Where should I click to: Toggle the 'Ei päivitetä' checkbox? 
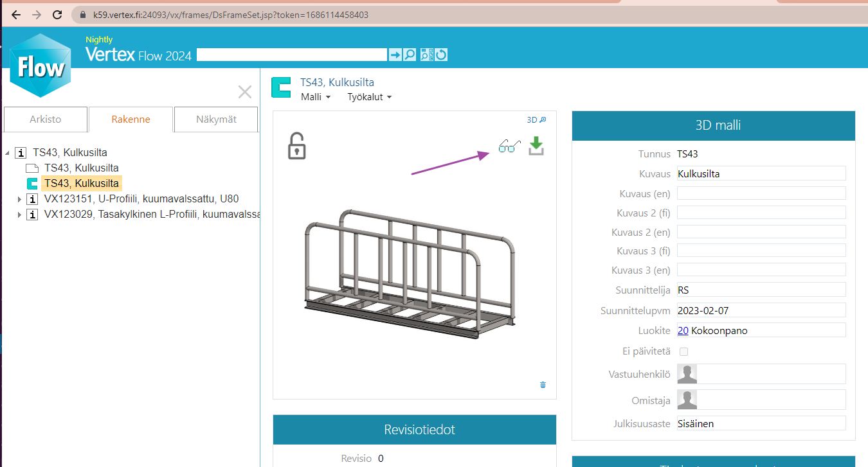coord(684,351)
